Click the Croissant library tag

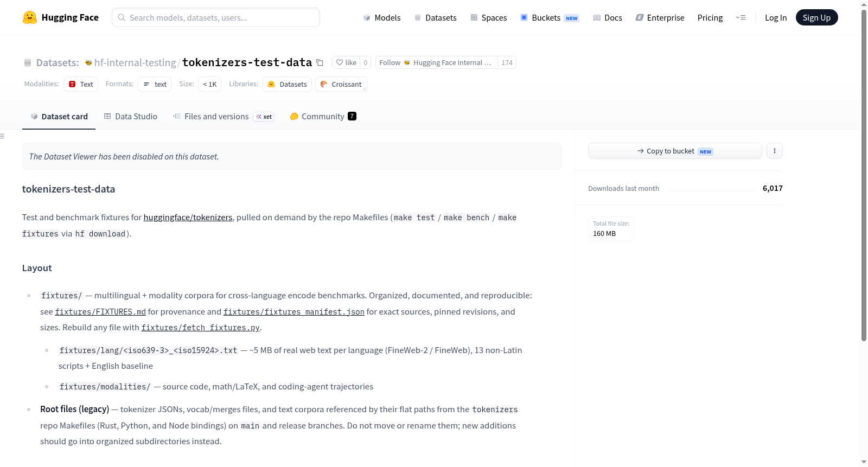pyautogui.click(x=341, y=84)
